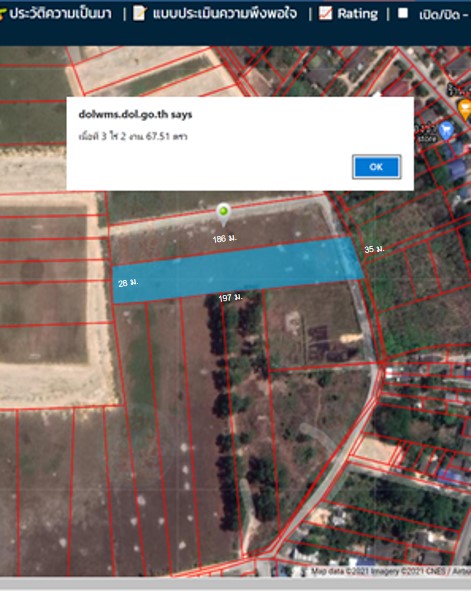This screenshot has width=471, height=591.
Task: Click the dolwms.dol.go.th says dialog title
Action: 135,114
